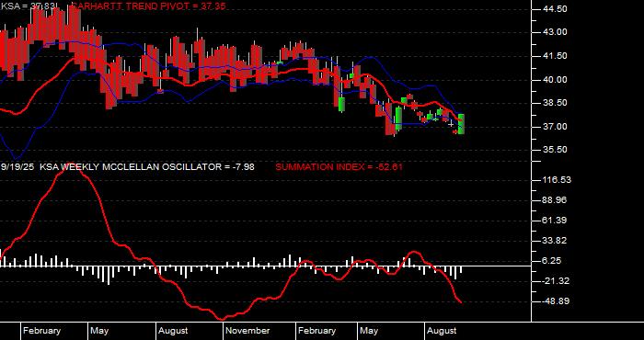Click the 40.00 price axis value
The width and height of the screenshot is (644, 340).
point(555,79)
